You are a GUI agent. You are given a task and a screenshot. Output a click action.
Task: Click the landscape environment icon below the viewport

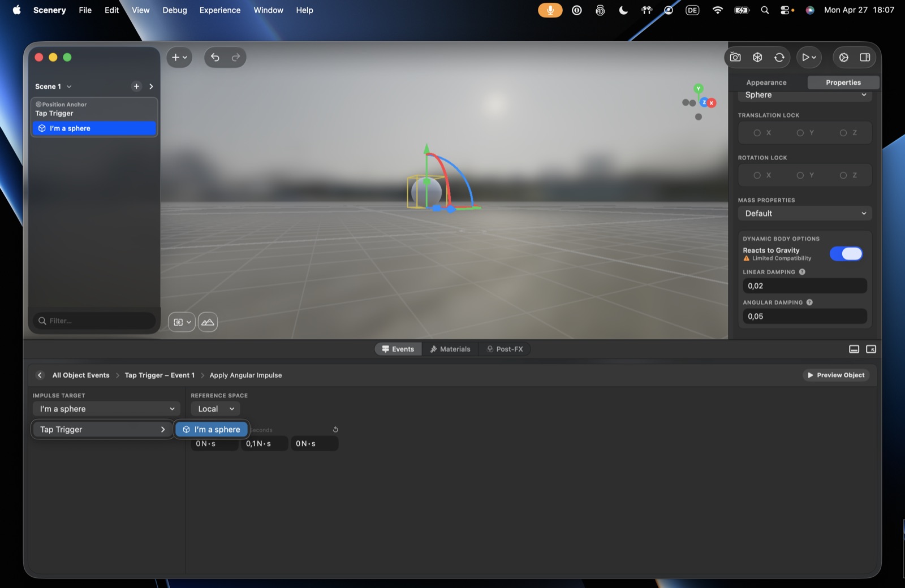pos(208,322)
